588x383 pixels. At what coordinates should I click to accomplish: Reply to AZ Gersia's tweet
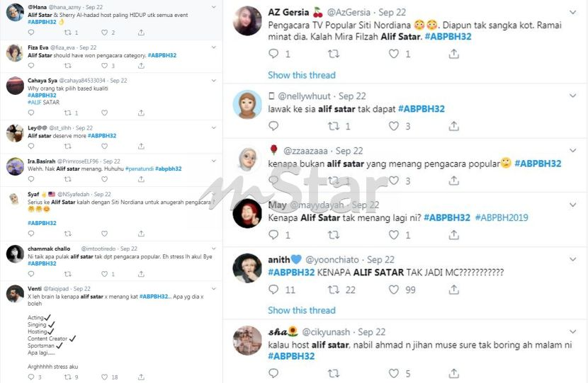(x=273, y=54)
